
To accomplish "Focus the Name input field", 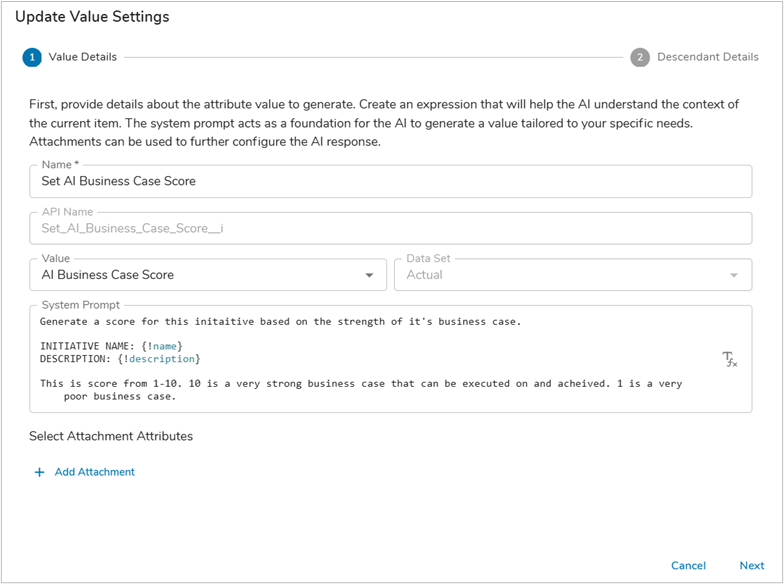I will pos(390,182).
